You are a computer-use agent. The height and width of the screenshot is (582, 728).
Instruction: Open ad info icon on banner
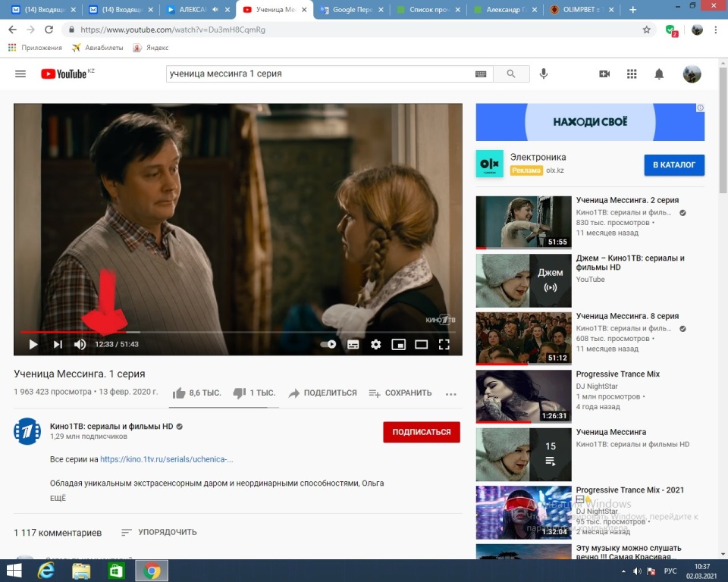(x=700, y=108)
